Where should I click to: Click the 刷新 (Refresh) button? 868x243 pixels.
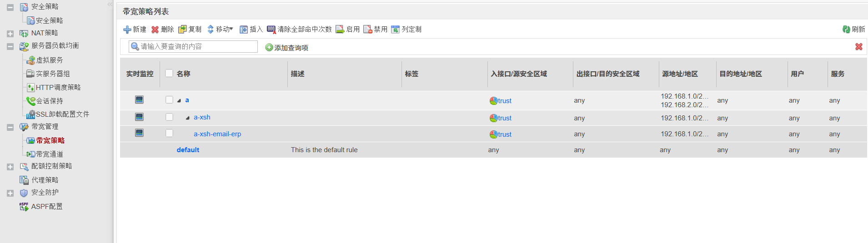[x=853, y=30]
